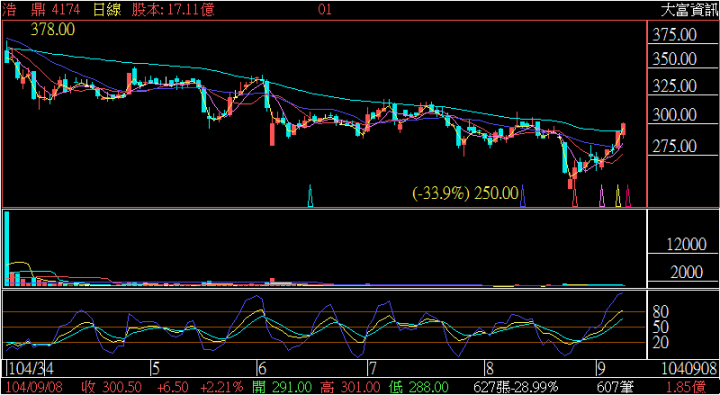Click the 大富資訊 provider label
This screenshot has height=395, width=720.
(689, 10)
